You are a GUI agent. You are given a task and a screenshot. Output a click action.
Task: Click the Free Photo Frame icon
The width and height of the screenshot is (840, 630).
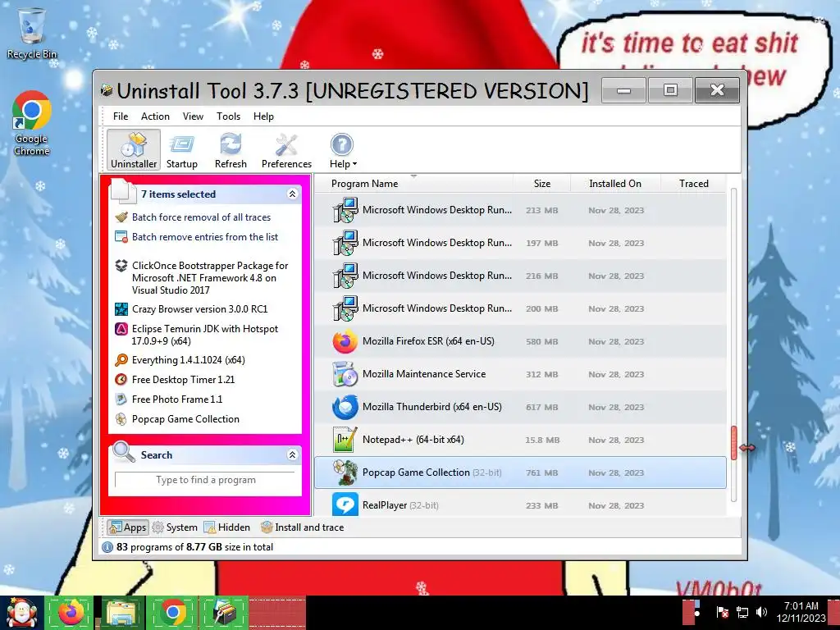[121, 399]
